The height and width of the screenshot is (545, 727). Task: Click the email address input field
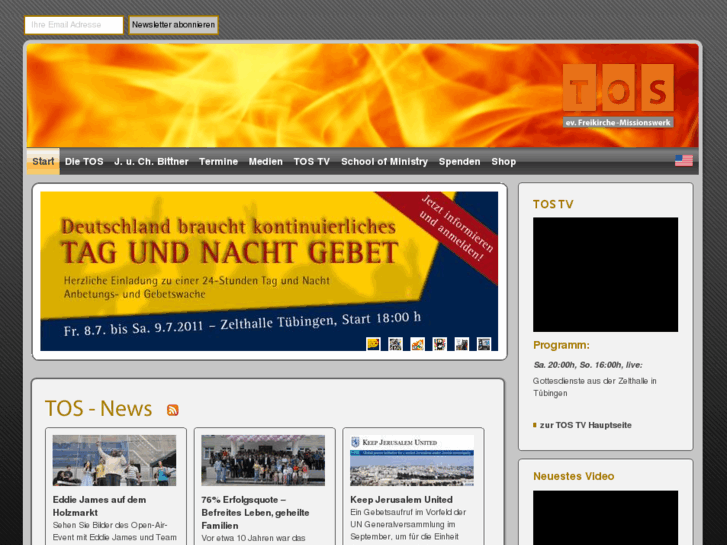tap(74, 25)
